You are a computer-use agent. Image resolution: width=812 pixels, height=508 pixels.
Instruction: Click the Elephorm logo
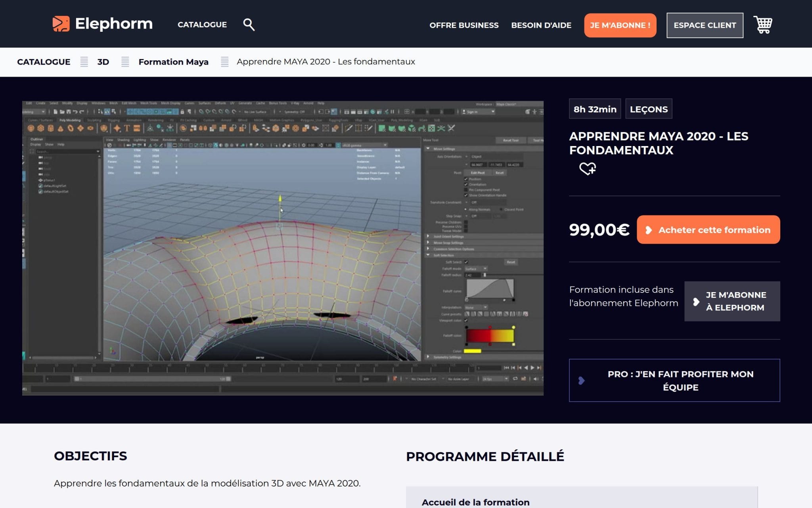tap(102, 24)
